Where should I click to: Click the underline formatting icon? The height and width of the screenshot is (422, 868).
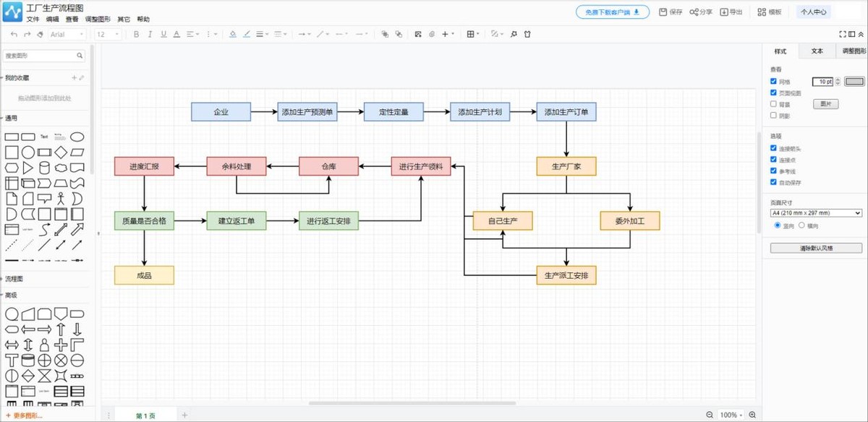tap(163, 34)
